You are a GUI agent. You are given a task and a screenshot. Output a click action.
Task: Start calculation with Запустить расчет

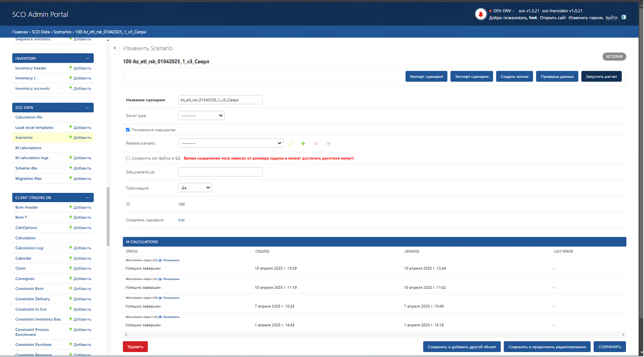point(601,76)
